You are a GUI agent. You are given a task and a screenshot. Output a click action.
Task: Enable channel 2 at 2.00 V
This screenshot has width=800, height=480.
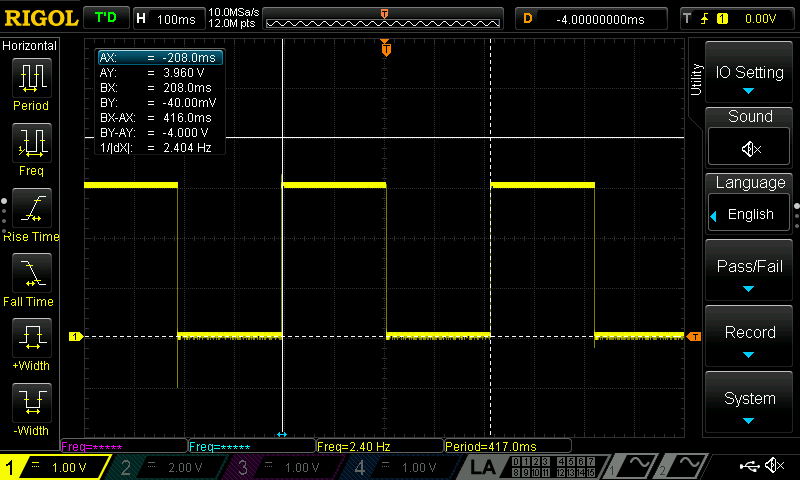pos(168,467)
